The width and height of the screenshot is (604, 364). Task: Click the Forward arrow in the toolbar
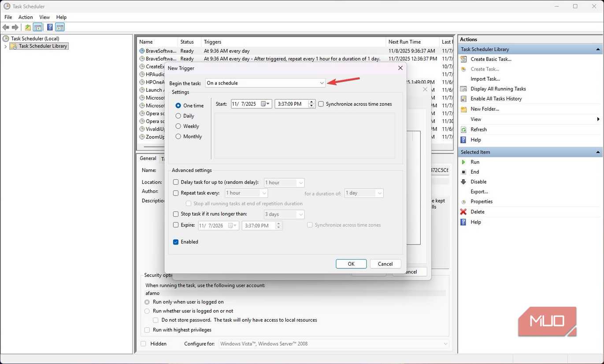point(15,27)
